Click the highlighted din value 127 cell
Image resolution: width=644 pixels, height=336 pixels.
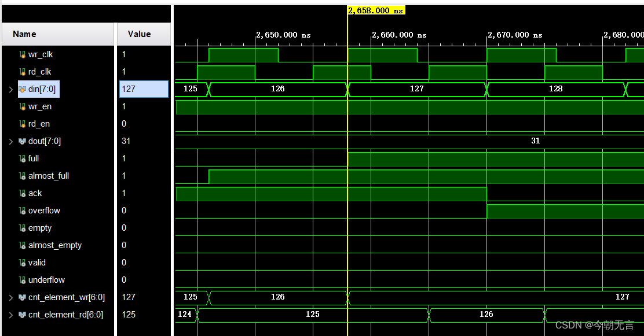pos(144,89)
